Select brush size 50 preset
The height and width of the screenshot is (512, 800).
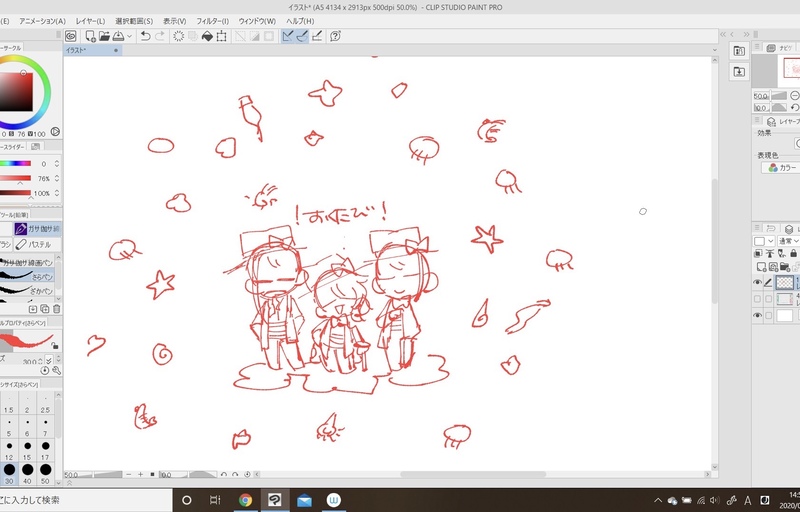[x=45, y=473]
